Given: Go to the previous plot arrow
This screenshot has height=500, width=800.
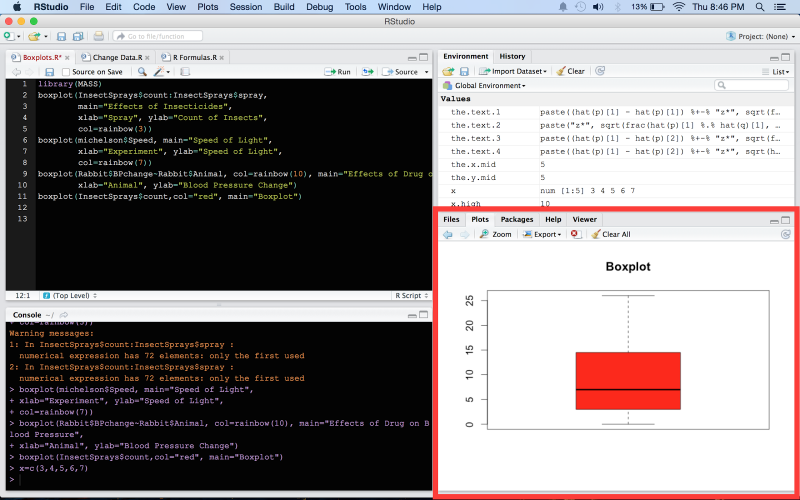Looking at the screenshot, I should [x=447, y=234].
